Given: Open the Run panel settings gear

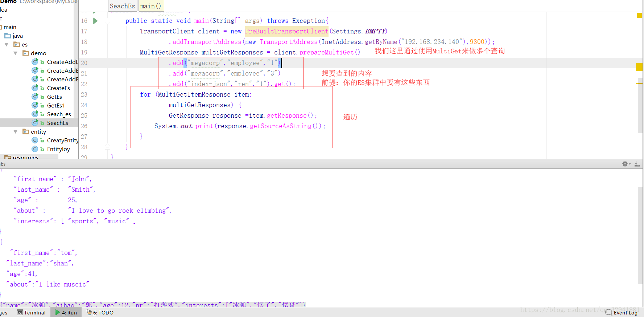Looking at the screenshot, I should click(x=626, y=164).
